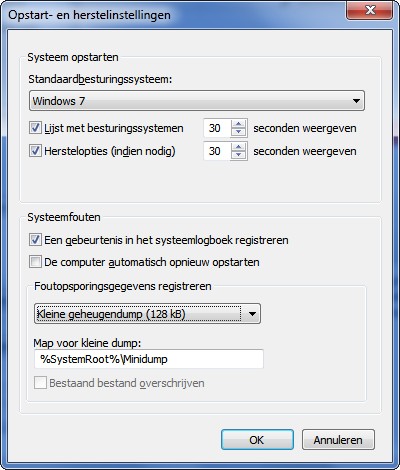Close the Opstart- en herstelinstellingen dialog
The image size is (400, 470).
370,11
